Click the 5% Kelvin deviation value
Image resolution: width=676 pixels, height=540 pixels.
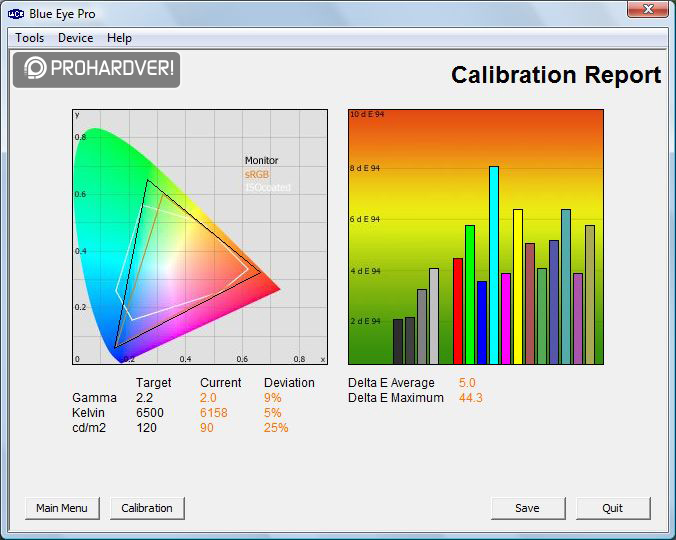pos(272,412)
